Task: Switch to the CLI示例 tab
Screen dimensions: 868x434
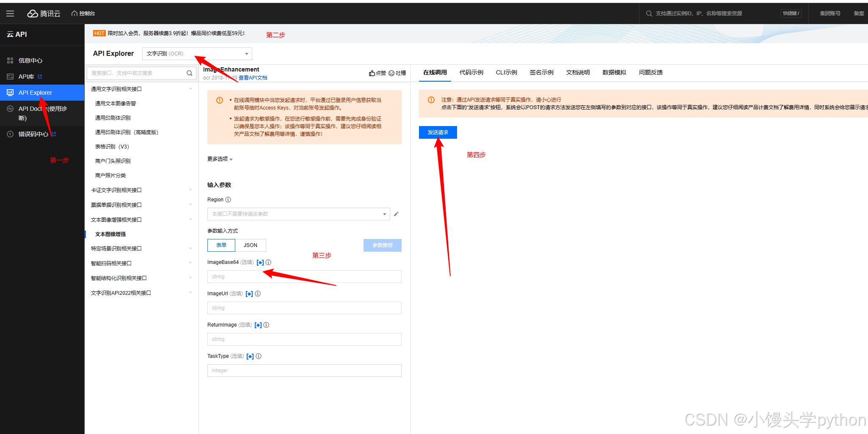Action: pos(507,73)
